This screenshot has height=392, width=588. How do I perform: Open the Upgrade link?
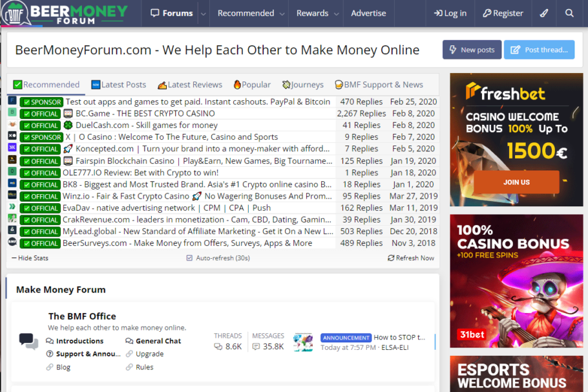150,354
